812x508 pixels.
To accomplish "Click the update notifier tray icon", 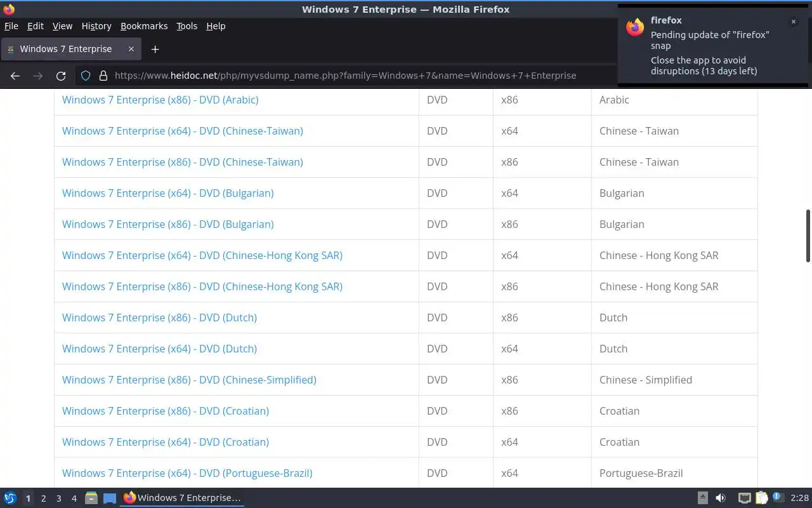I will 778,498.
